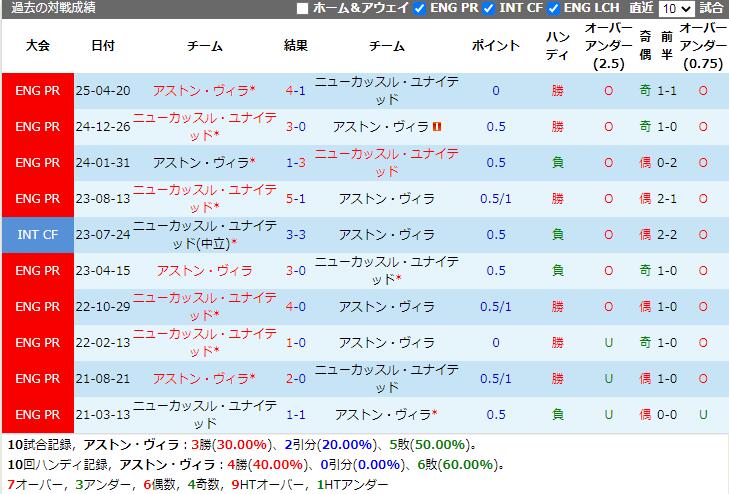The image size is (729, 494).
Task: Click the 過去の対戦成績 section title
Action: pos(53,8)
